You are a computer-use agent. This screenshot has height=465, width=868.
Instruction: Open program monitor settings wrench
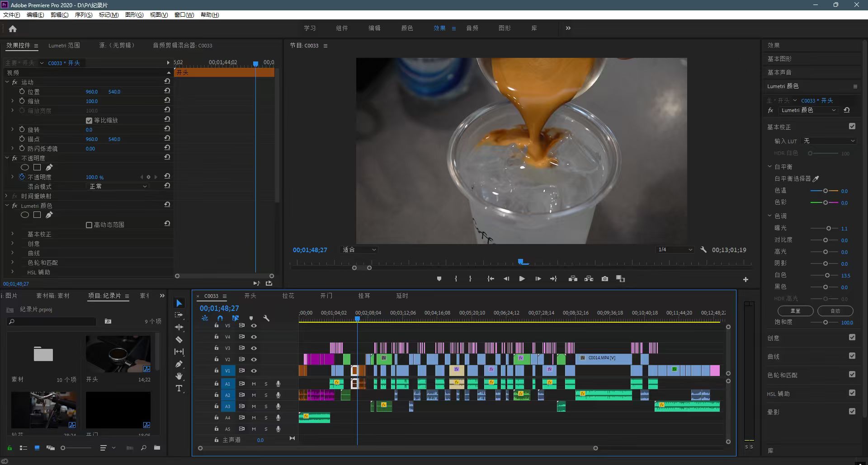point(703,249)
